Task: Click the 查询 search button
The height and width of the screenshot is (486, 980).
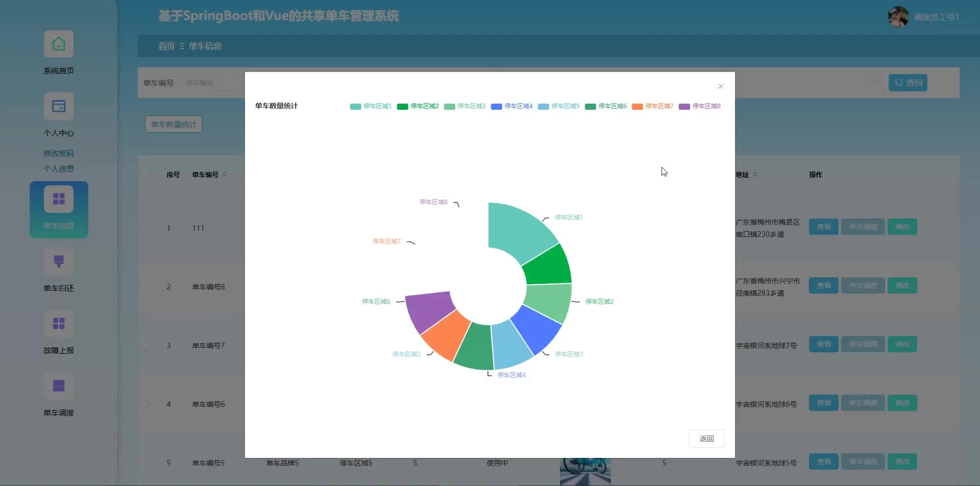Action: tap(908, 83)
